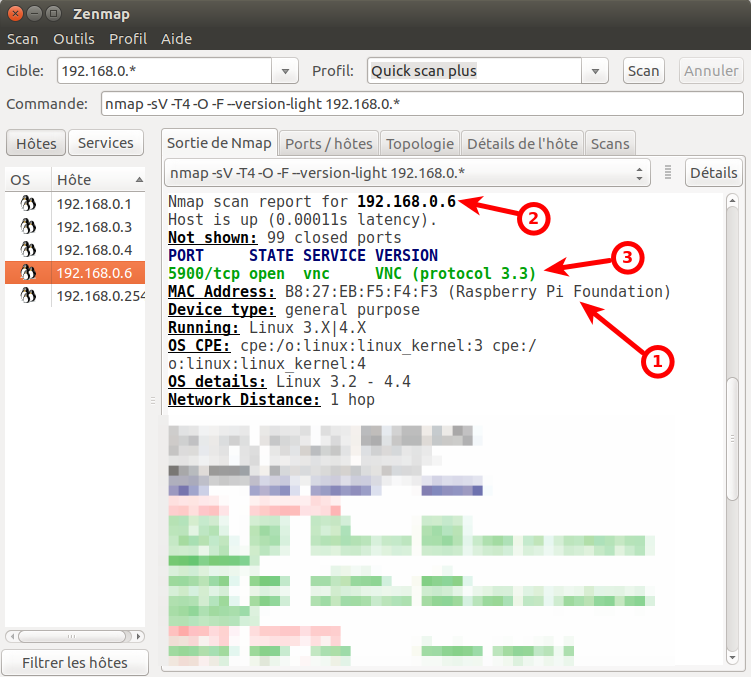Click penguin OS icon beside 192.168.0.4
751x678 pixels.
[28, 250]
